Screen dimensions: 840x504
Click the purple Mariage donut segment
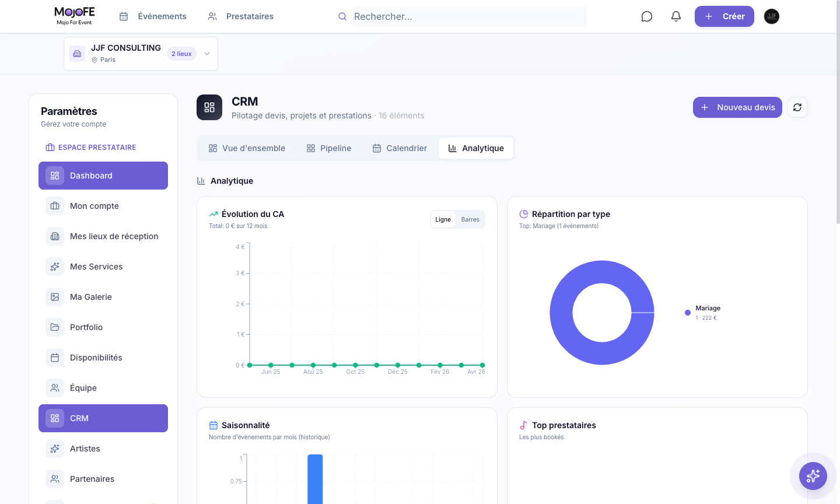pos(602,272)
